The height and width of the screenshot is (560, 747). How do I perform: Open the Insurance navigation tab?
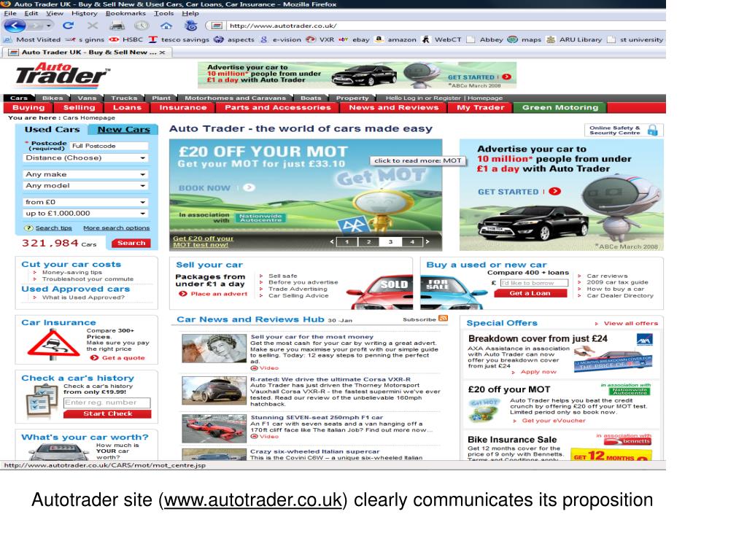pos(183,108)
